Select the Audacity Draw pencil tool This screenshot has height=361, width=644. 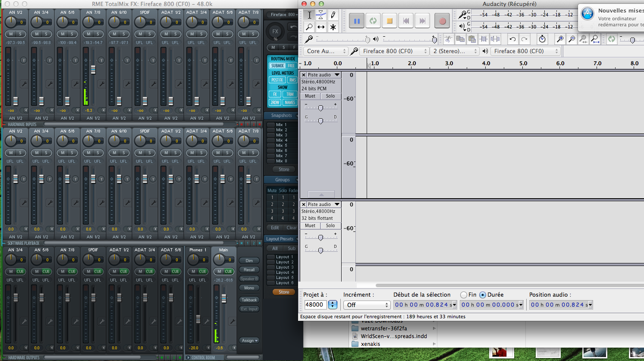click(333, 15)
